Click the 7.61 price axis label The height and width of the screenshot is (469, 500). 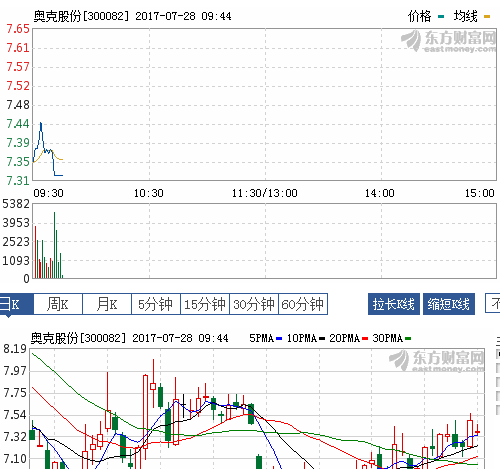18,48
